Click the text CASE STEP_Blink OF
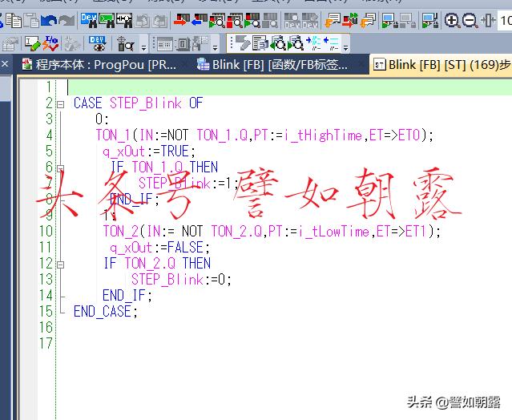The width and height of the screenshot is (512, 420). [138, 103]
